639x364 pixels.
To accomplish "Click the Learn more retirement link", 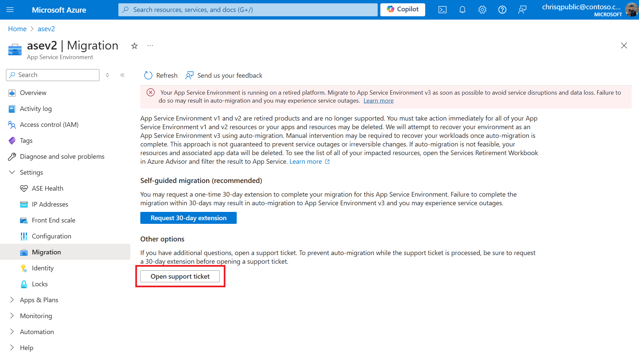I will click(x=378, y=100).
